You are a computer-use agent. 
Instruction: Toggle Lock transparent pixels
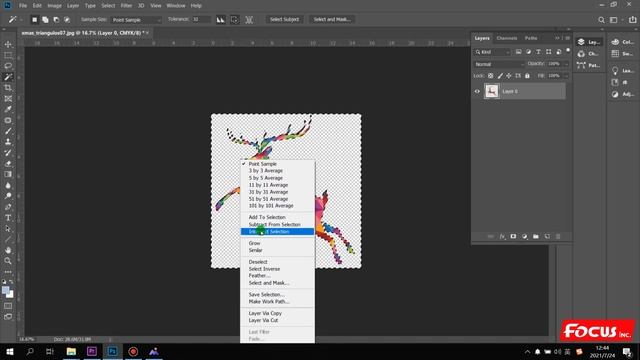point(491,76)
